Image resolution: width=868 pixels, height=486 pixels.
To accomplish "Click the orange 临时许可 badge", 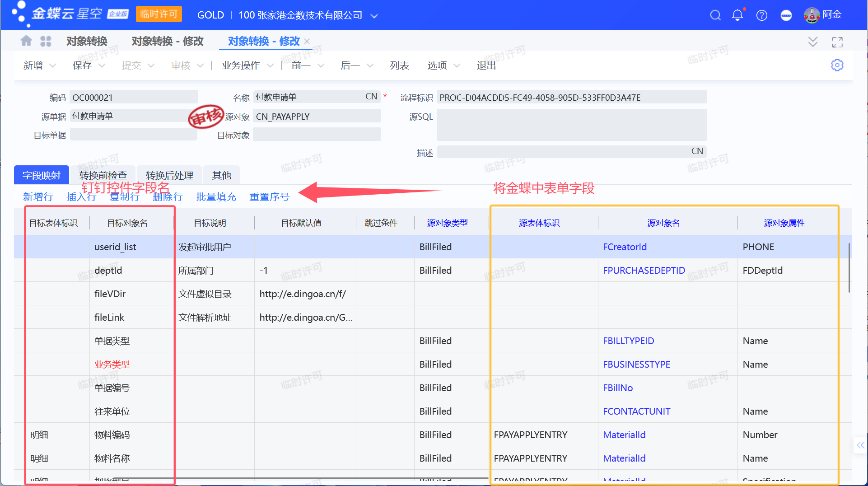I will tap(159, 14).
